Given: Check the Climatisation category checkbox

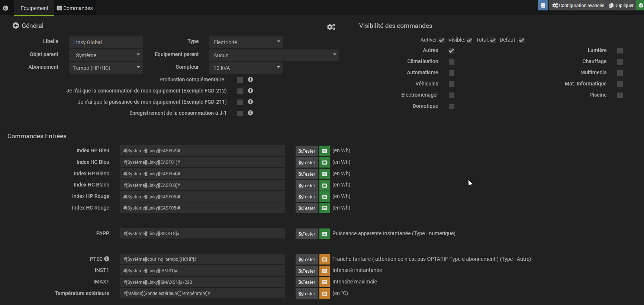Looking at the screenshot, I should pos(451,62).
